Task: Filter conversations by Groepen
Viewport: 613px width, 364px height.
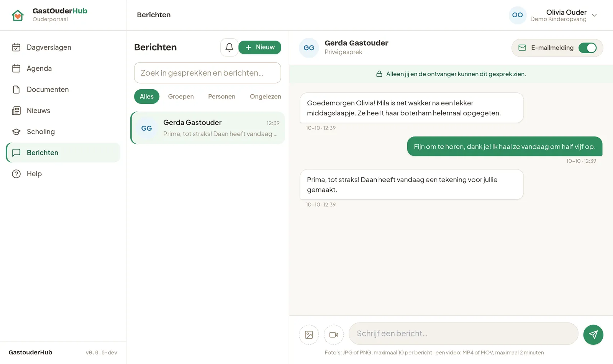Action: pyautogui.click(x=181, y=97)
